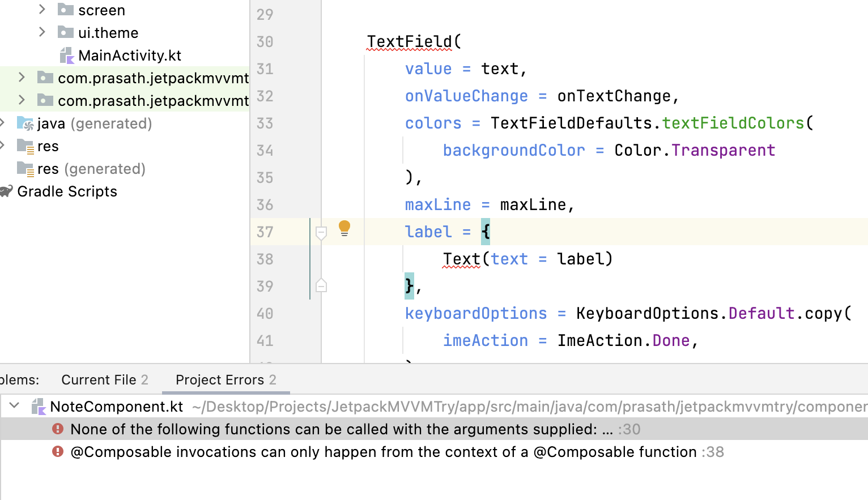Switch to the Project Errors tab

(x=226, y=379)
